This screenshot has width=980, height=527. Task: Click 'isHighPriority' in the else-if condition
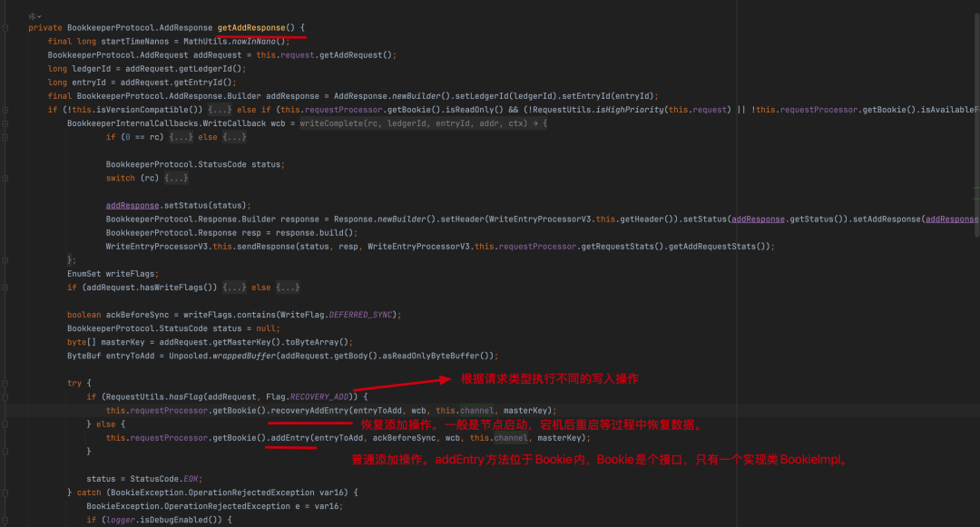click(630, 110)
